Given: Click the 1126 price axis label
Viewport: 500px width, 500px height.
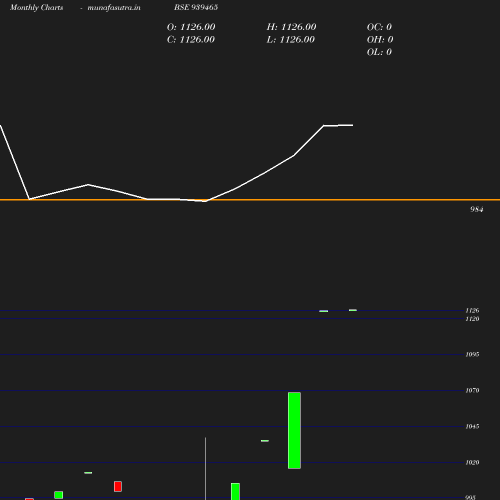Looking at the screenshot, I should 472,310.
